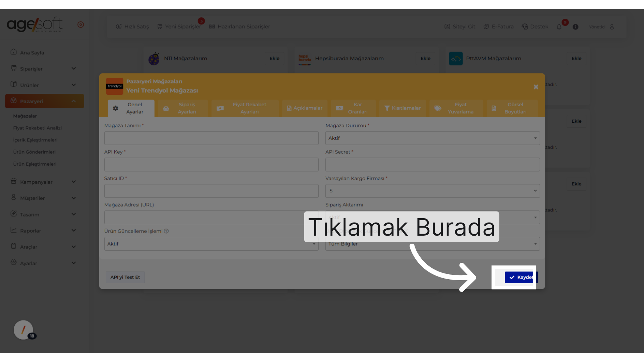Switch to Fiyat Rekabet Ayarları tab
This screenshot has width=644, height=362.
point(245,108)
